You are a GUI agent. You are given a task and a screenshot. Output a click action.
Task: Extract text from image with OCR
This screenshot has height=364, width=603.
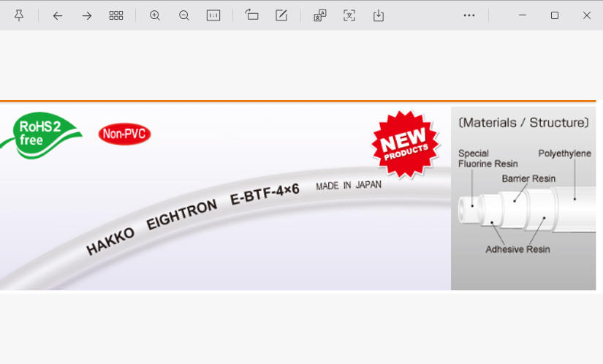349,15
